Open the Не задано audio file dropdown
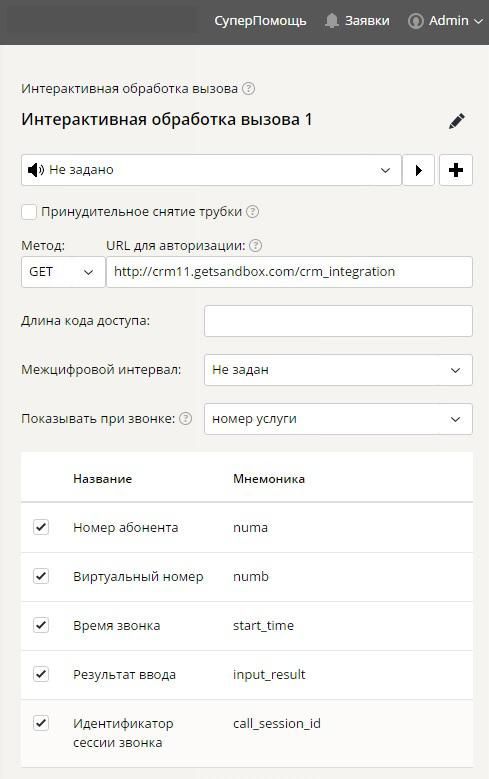 click(211, 170)
